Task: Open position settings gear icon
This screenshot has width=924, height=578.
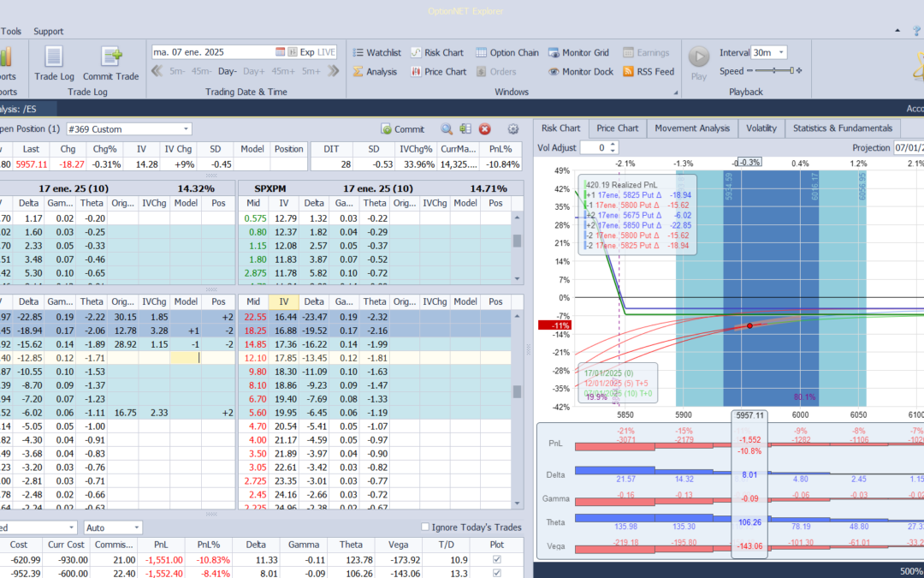Action: point(513,129)
